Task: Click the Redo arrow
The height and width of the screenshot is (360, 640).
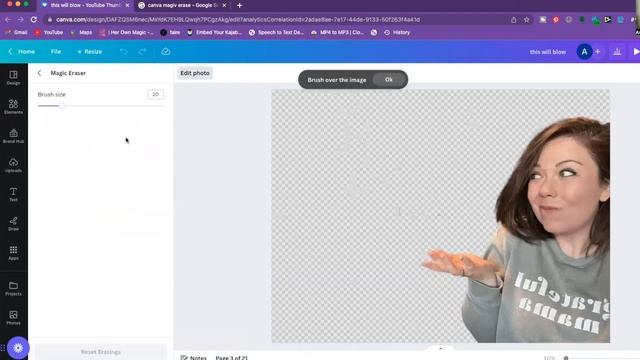Action: [142, 52]
